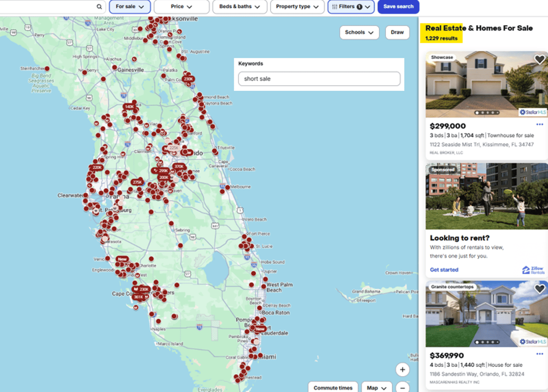The height and width of the screenshot is (392, 548).
Task: Zoom in on the map
Action: coord(402,370)
